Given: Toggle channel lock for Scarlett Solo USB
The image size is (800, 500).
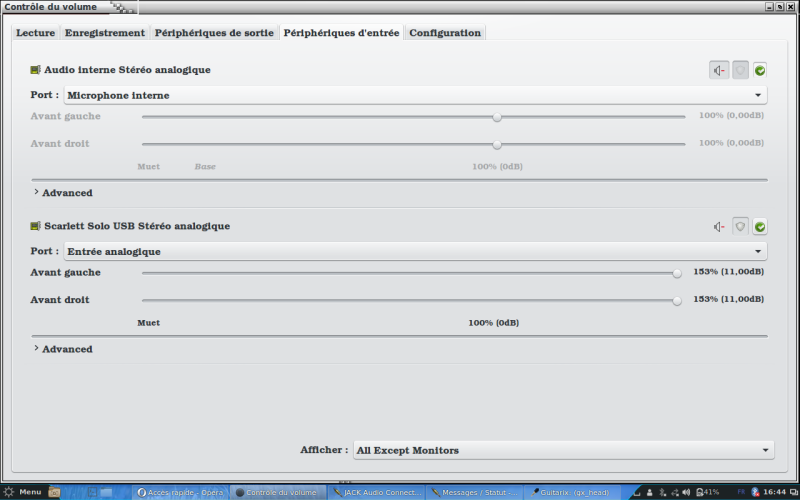Looking at the screenshot, I should point(740,227).
